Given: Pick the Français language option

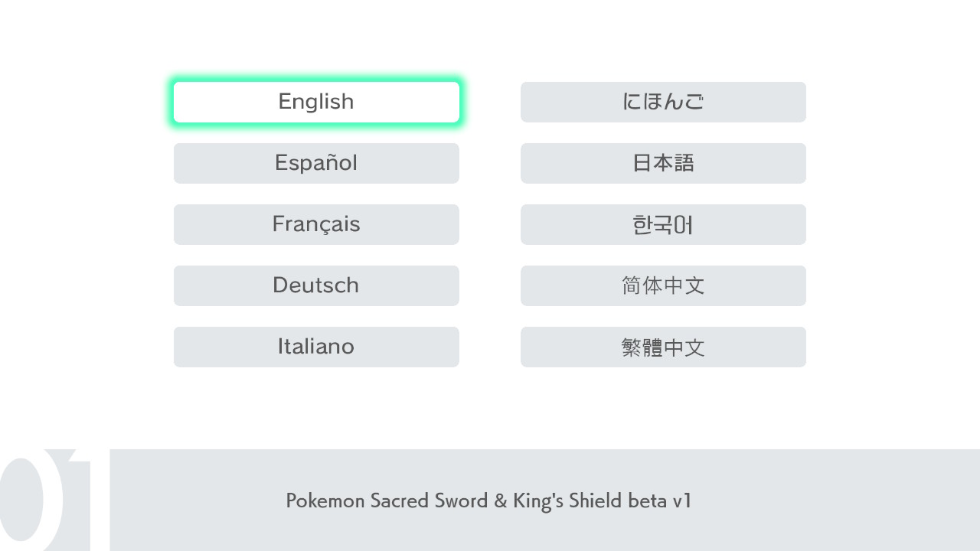Looking at the screenshot, I should coord(316,224).
